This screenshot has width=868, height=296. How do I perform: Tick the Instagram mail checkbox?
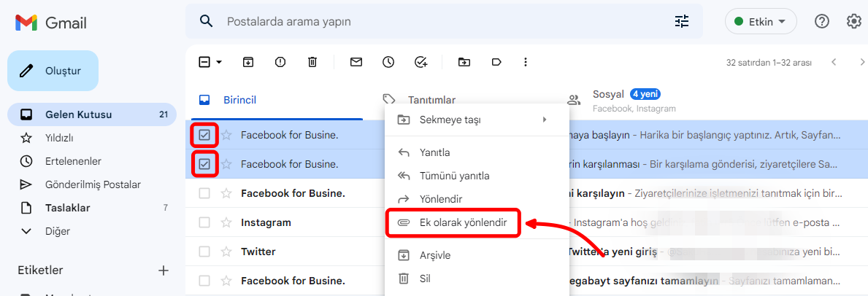(x=204, y=222)
